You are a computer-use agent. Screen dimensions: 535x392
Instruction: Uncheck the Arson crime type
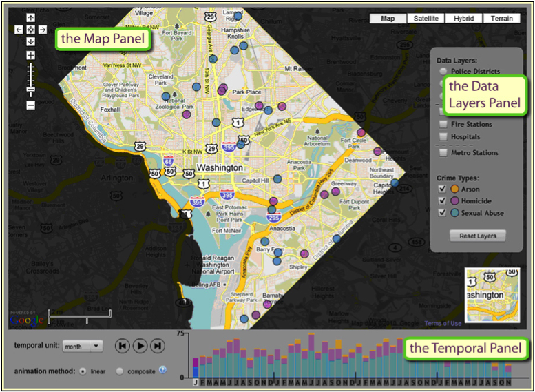[442, 189]
